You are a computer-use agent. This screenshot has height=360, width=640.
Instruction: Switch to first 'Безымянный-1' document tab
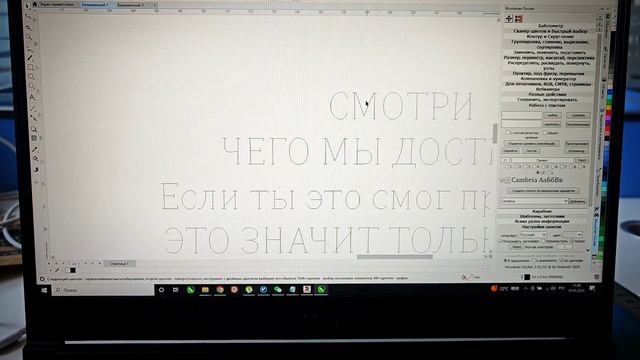[95, 5]
